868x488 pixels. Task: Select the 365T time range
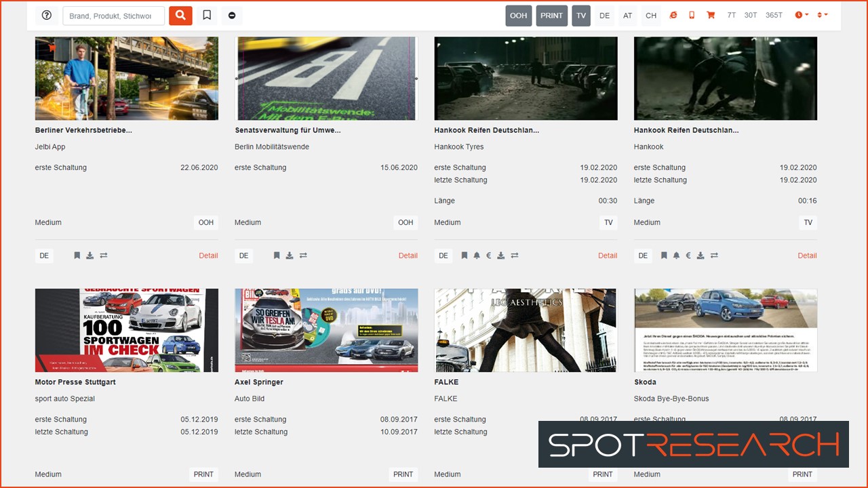tap(774, 15)
